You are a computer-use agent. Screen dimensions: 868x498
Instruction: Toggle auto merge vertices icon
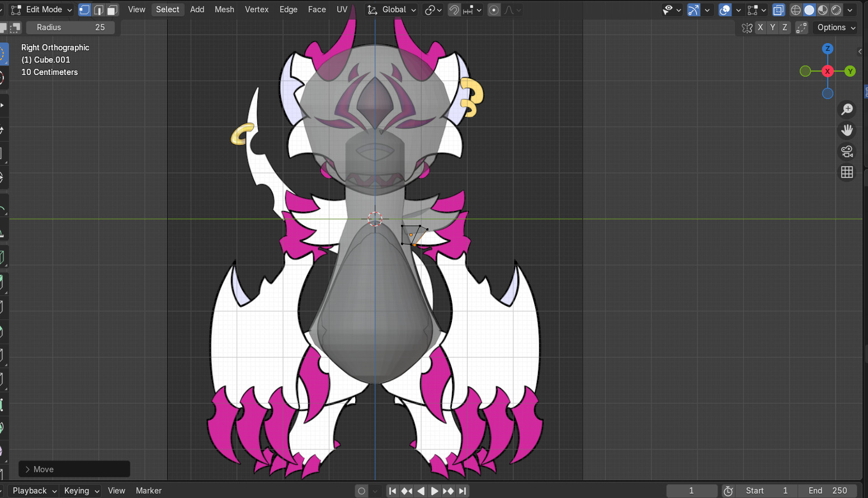(801, 27)
